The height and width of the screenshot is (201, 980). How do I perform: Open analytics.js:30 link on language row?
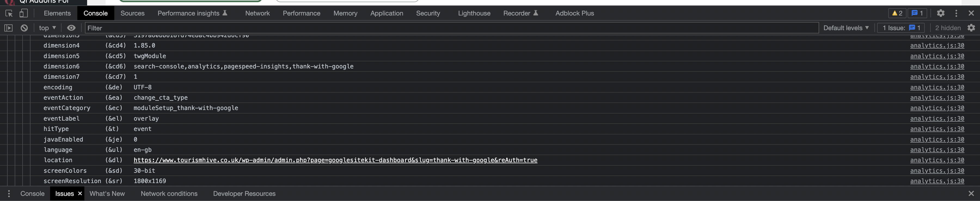click(x=937, y=150)
